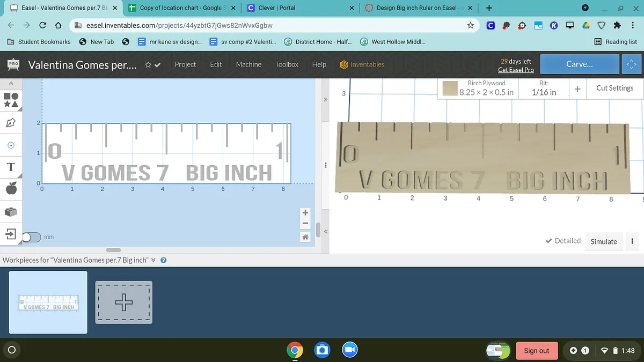Image resolution: width=644 pixels, height=362 pixels.
Task: Collapse the left tool sidebar
Action: pyautogui.click(x=11, y=84)
